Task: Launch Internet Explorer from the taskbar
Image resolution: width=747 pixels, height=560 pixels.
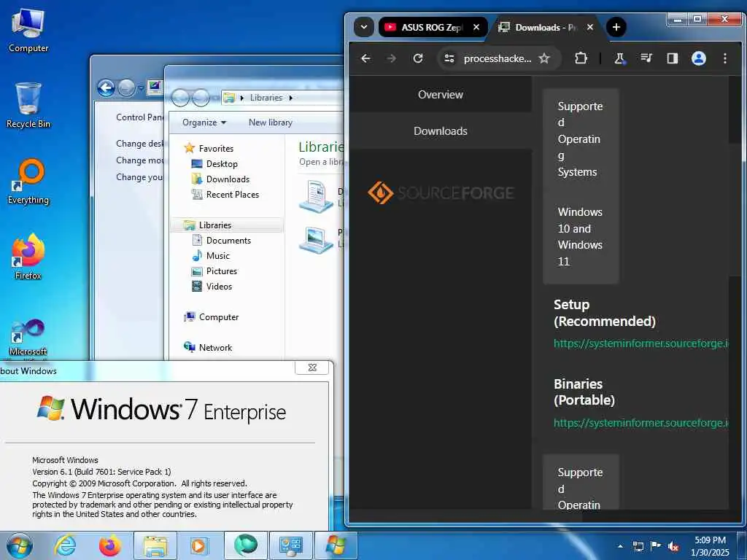Action: coord(65,545)
